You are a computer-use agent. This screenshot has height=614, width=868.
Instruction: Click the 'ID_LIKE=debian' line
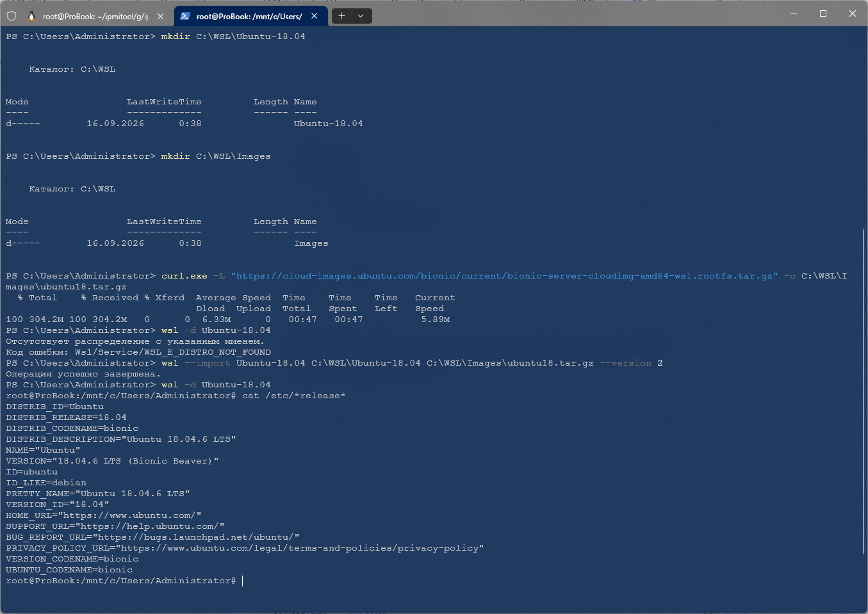coord(46,483)
